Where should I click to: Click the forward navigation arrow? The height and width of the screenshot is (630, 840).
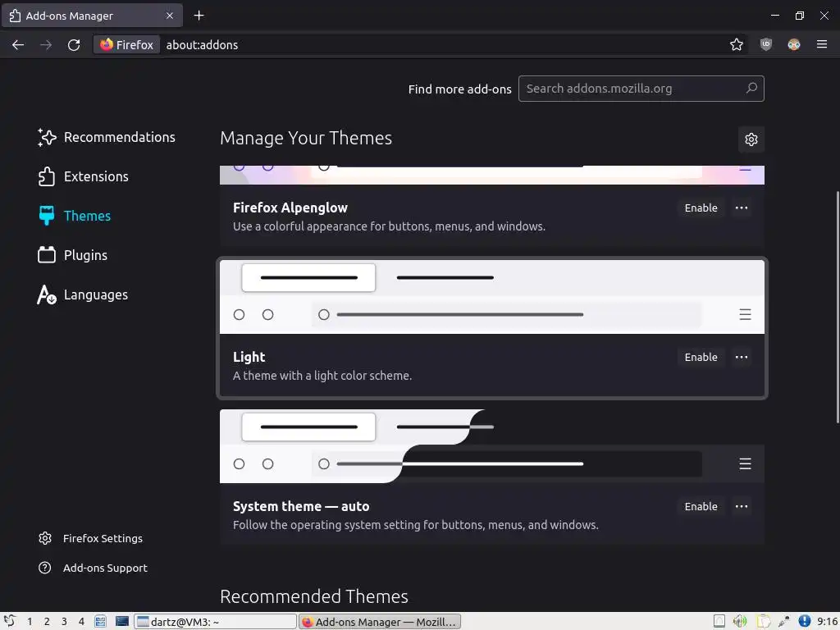[x=46, y=45]
